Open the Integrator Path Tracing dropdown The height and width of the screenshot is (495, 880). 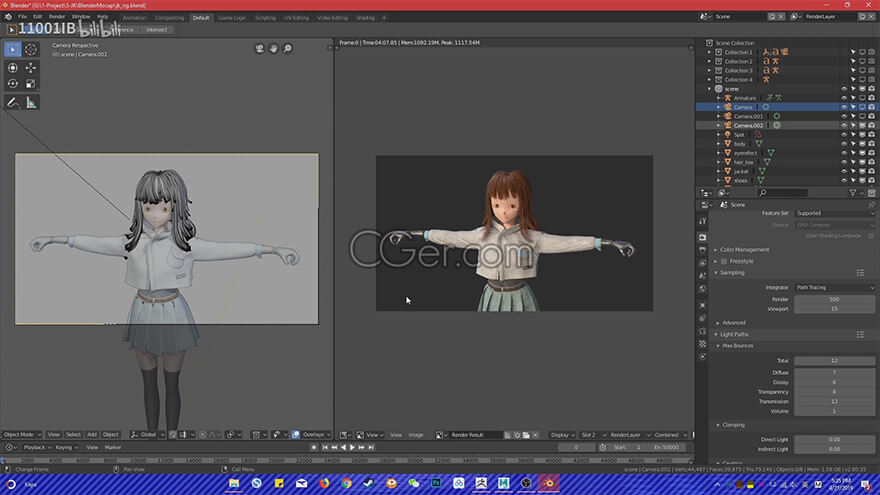tap(835, 287)
